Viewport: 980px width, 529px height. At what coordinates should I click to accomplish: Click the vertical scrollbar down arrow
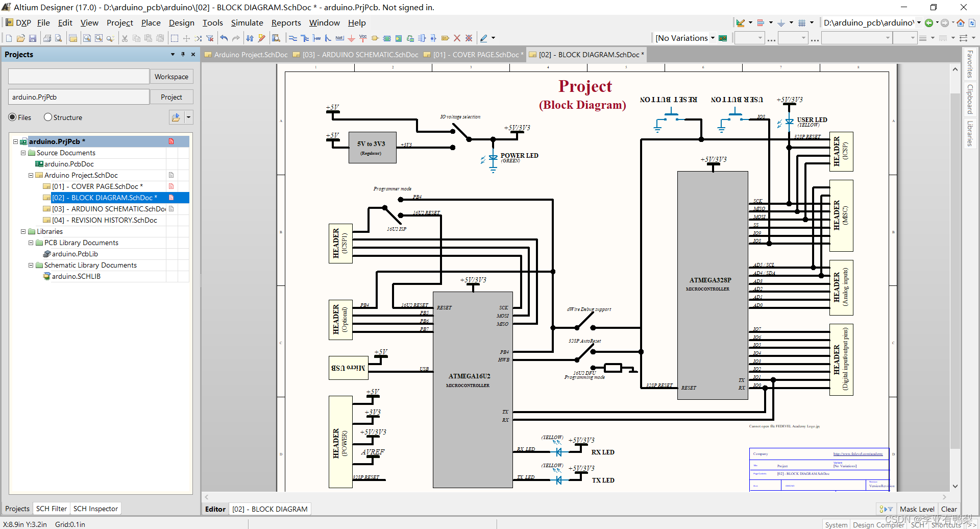tap(955, 487)
